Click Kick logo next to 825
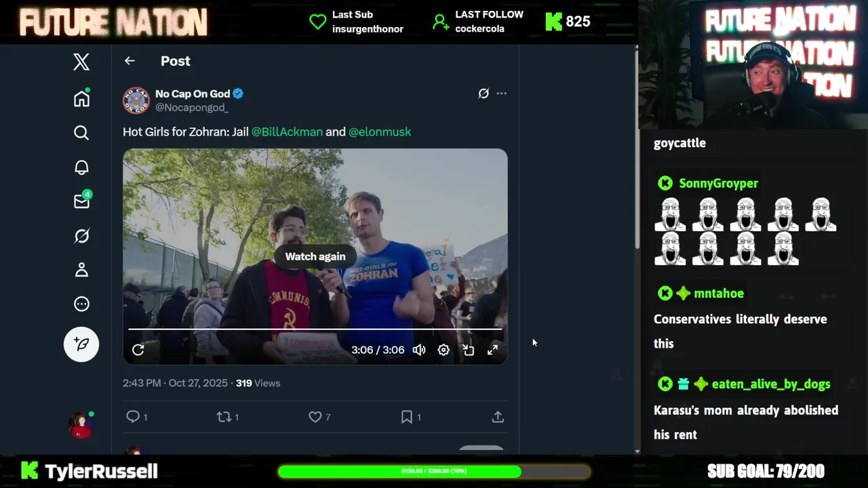Image resolution: width=868 pixels, height=488 pixels. (x=554, y=22)
